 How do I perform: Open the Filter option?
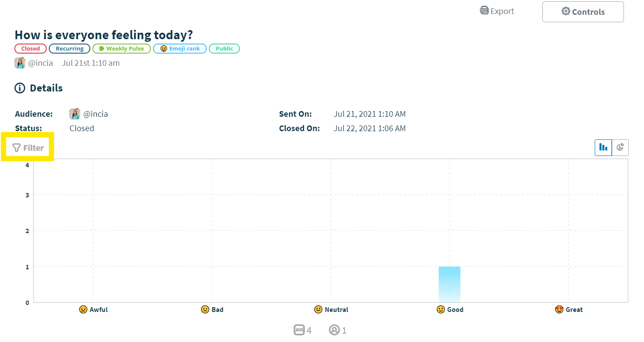(28, 148)
